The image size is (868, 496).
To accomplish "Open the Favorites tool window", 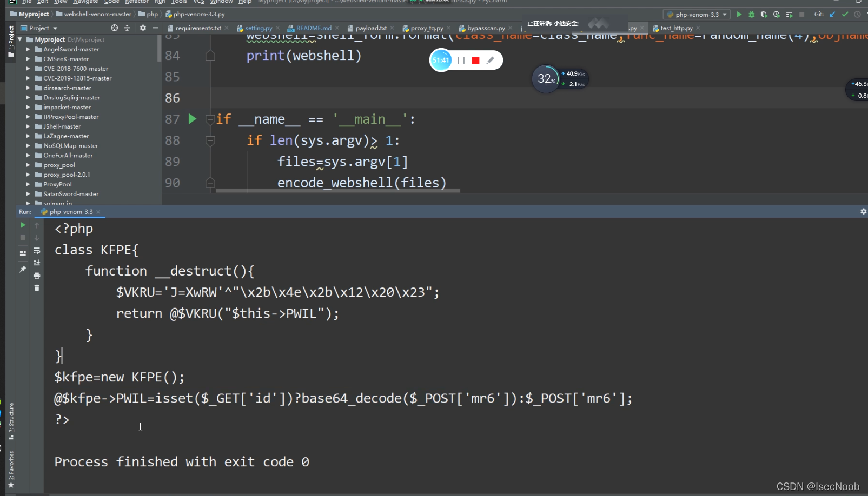I will 11,469.
